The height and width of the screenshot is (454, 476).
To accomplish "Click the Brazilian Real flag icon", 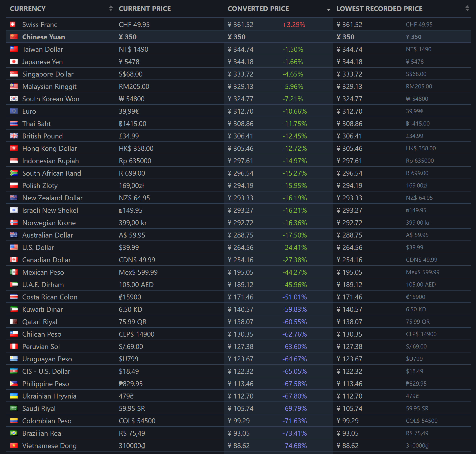I will pyautogui.click(x=14, y=433).
